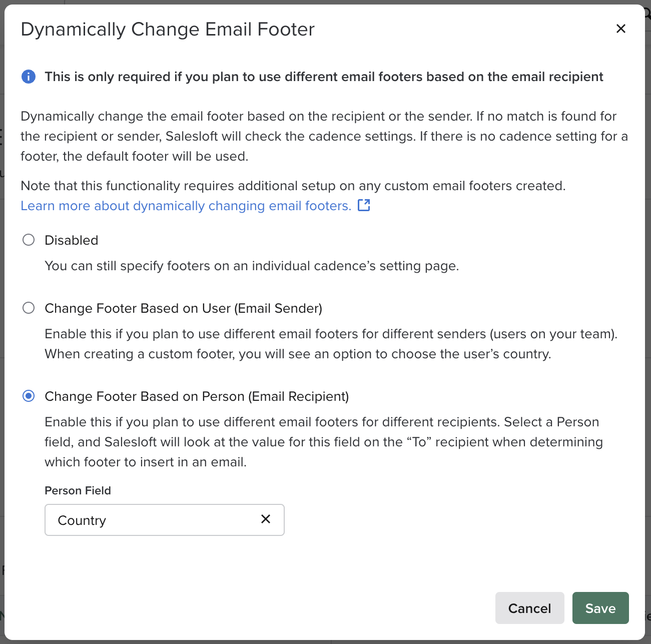Open the Learn more about dynamically changing footers link
Screen dimensions: 651x644
point(186,206)
